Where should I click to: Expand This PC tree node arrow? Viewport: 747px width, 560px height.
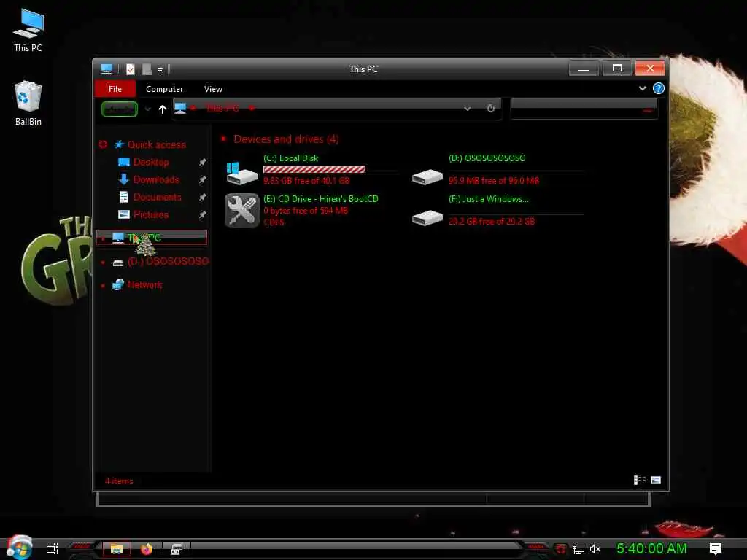click(x=103, y=238)
